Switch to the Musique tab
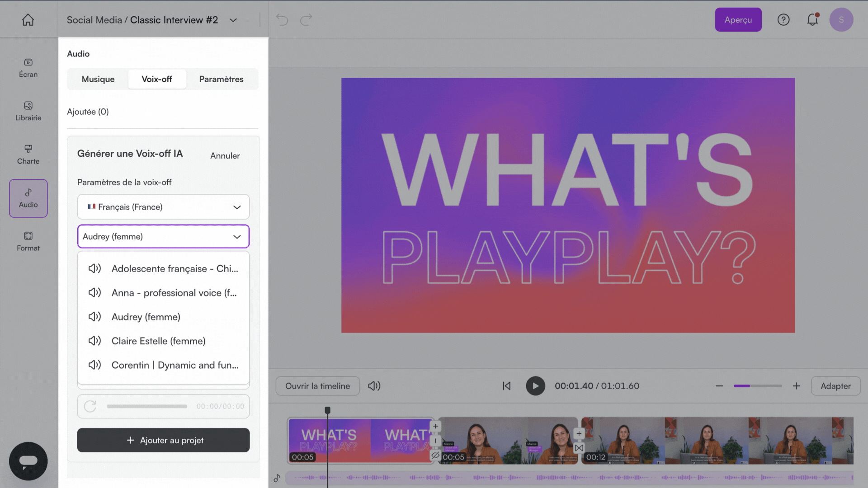This screenshot has height=488, width=868. pyautogui.click(x=98, y=79)
